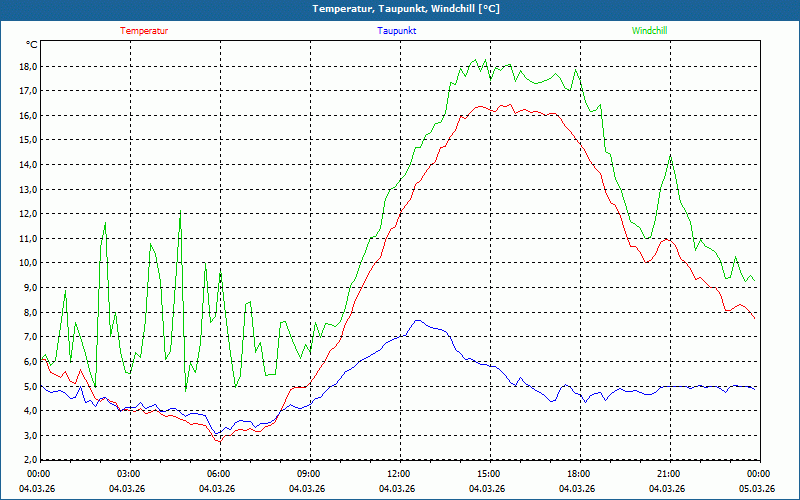Viewport: 800px width, 500px height.
Task: Click the chart title bar text
Action: click(x=400, y=9)
